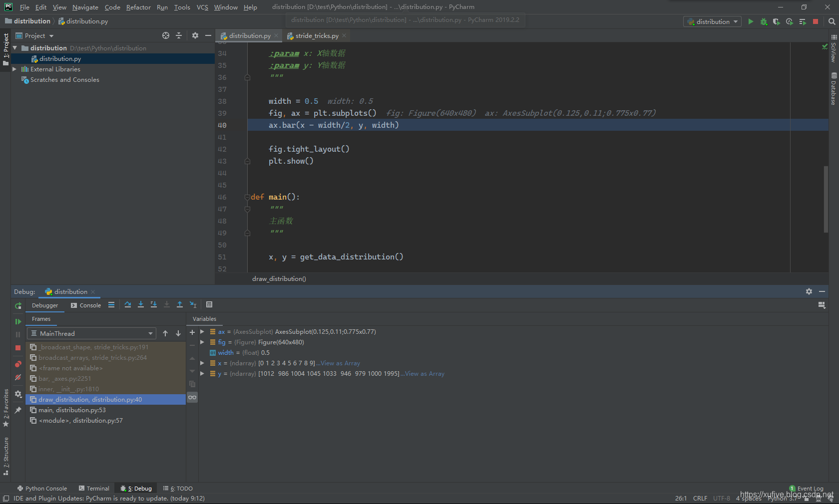Expand External Libraries node
The width and height of the screenshot is (839, 504).
pos(15,69)
